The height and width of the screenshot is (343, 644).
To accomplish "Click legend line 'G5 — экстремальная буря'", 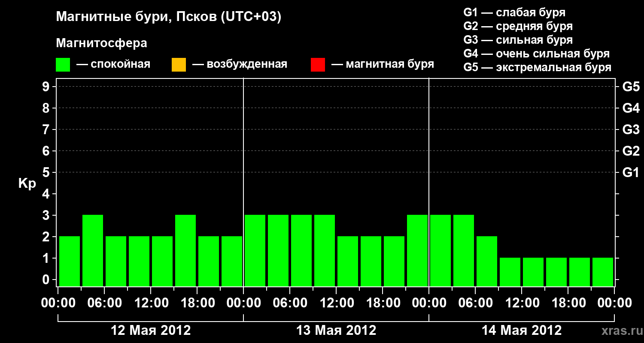I will 537,67.
